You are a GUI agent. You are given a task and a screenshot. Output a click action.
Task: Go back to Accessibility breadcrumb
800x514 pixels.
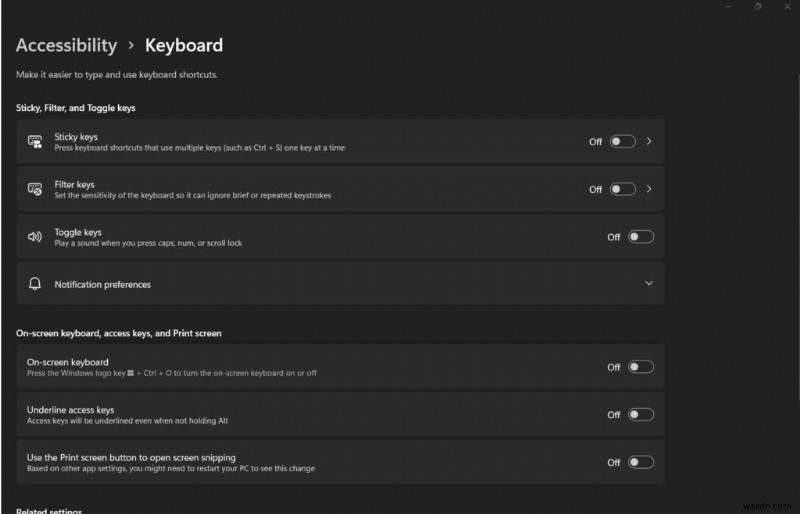tap(66, 45)
